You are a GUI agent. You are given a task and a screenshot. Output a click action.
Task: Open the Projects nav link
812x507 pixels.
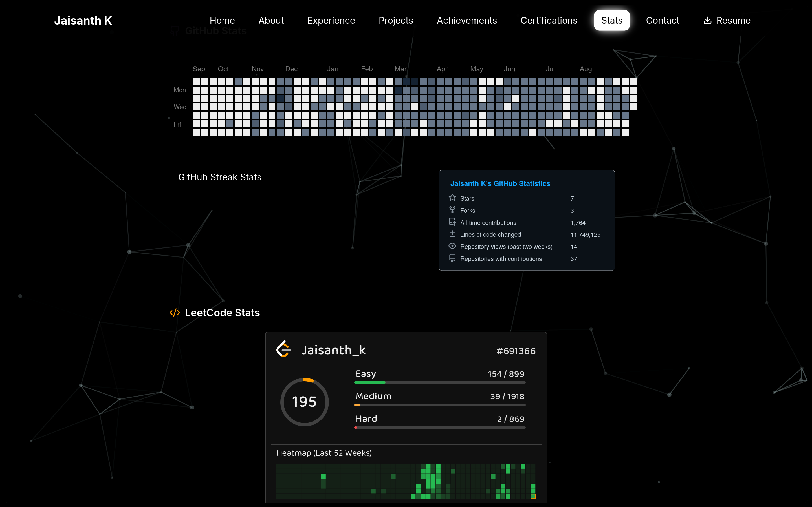point(396,21)
